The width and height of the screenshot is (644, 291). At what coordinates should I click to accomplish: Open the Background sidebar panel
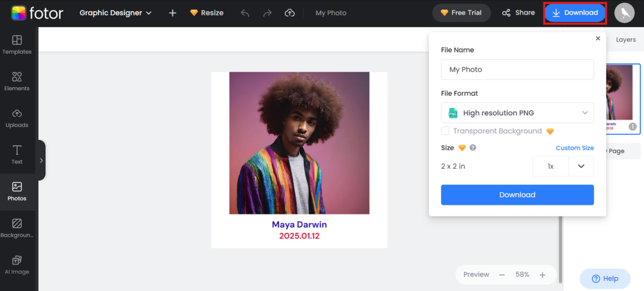pos(17,228)
